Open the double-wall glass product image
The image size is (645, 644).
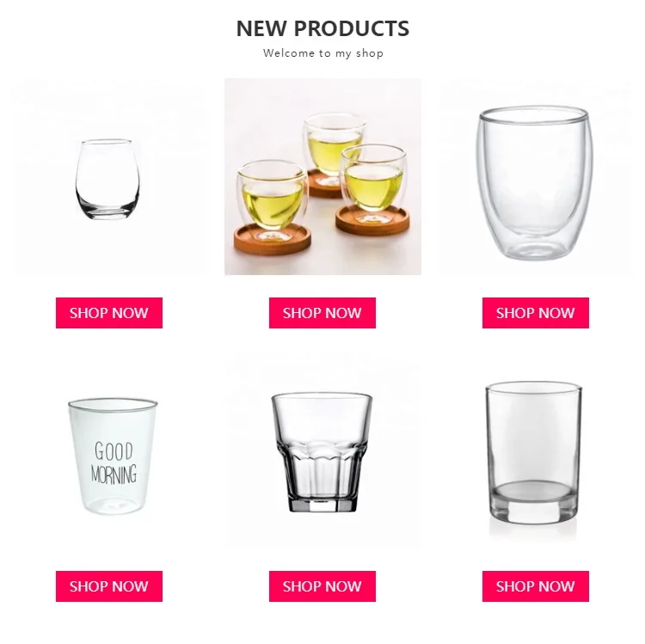[536, 183]
